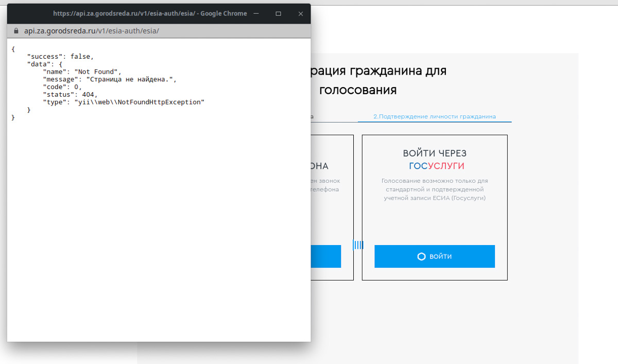Image resolution: width=618 pixels, height=364 pixels.
Task: Click the ЕСИА account description text
Action: (435, 189)
